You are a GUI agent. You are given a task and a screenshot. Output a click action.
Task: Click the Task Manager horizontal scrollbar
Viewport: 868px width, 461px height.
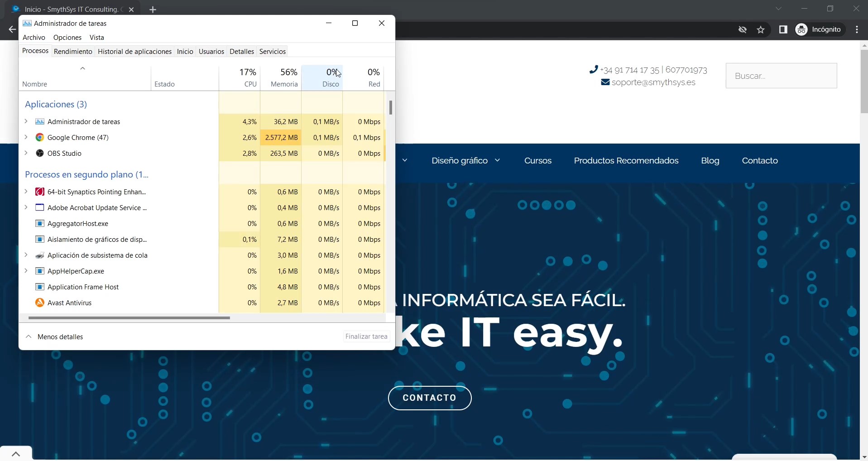(x=129, y=318)
